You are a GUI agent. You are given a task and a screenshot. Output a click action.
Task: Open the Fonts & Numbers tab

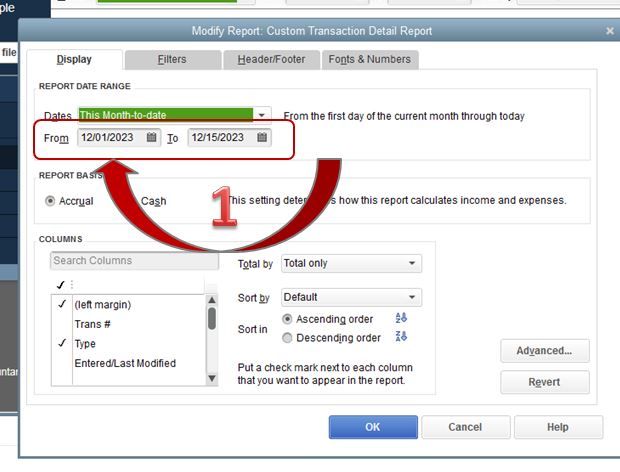tap(370, 59)
